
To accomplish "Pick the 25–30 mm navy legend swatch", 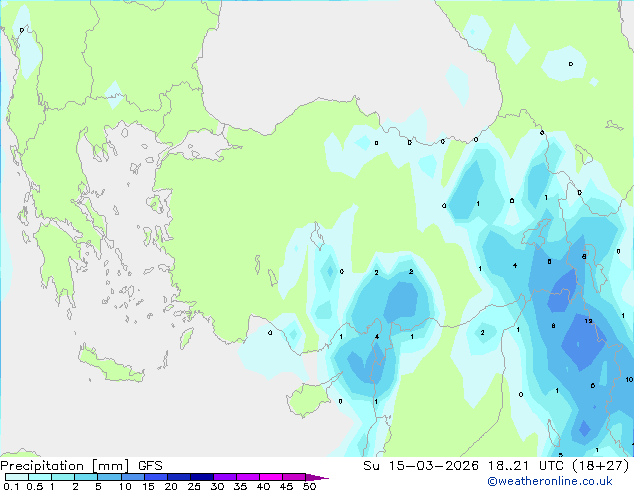I will [x=202, y=477].
